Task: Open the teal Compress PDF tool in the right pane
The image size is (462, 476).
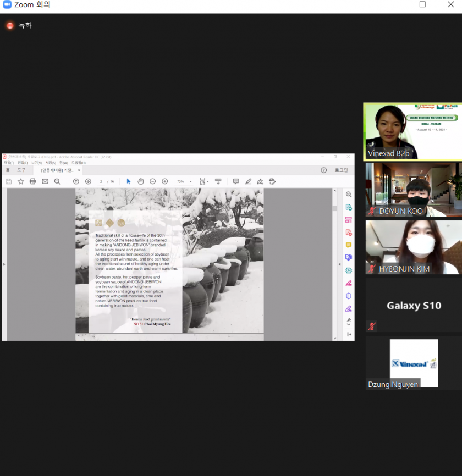Action: (349, 270)
